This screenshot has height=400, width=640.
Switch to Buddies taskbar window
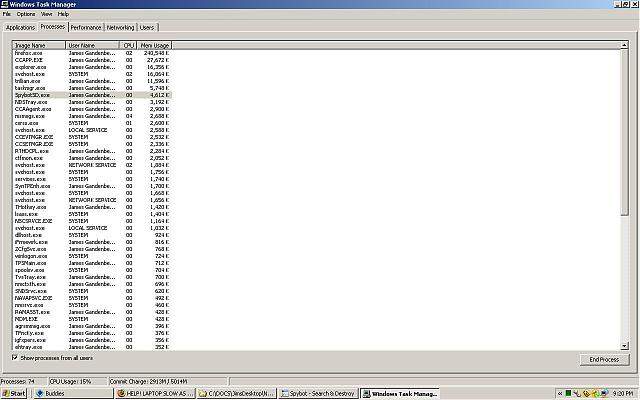[73, 393]
